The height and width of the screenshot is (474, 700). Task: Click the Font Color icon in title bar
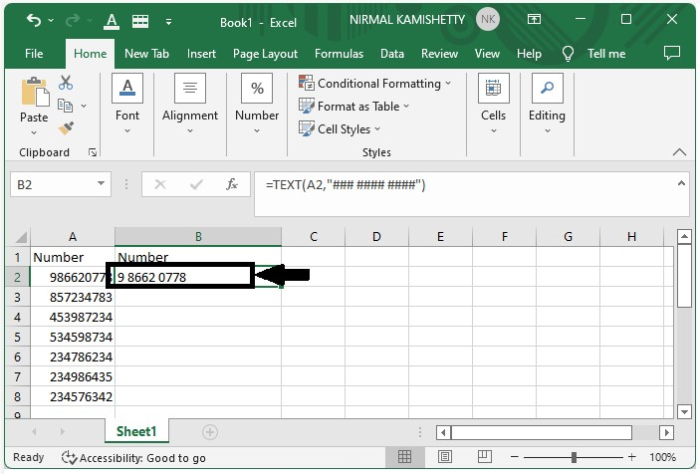[112, 21]
